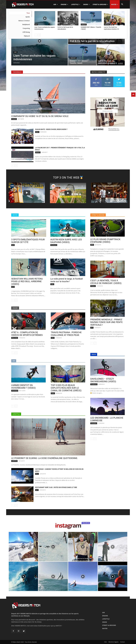
Task: Open the search magnifier icon in header
Action: [x=122, y=4]
